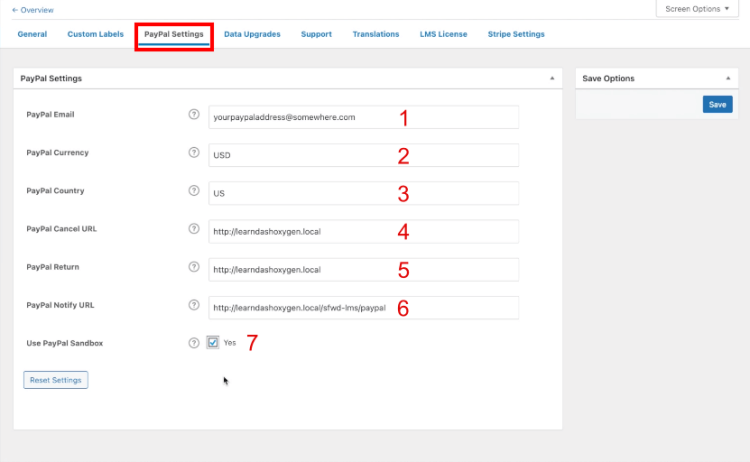Click the PayPal Currency field showing USD
Screen dimensions: 750x462
364,155
